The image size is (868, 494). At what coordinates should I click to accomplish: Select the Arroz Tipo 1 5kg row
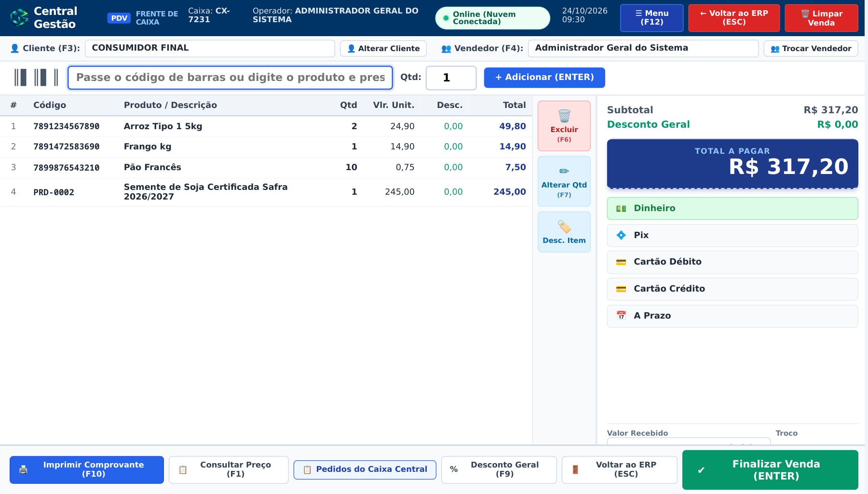[x=266, y=126]
